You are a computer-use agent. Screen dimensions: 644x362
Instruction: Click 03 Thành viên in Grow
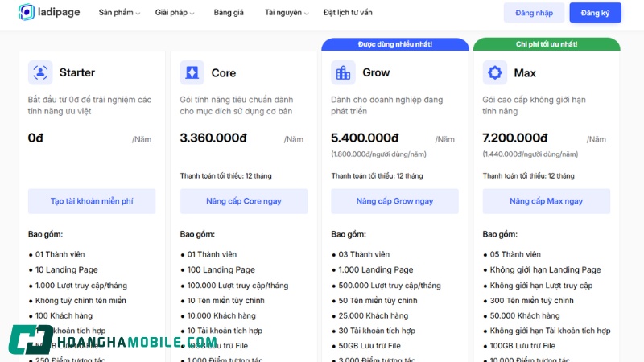pyautogui.click(x=364, y=254)
